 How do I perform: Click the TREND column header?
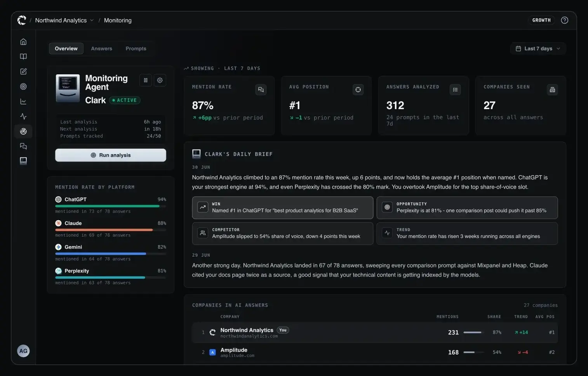click(521, 317)
